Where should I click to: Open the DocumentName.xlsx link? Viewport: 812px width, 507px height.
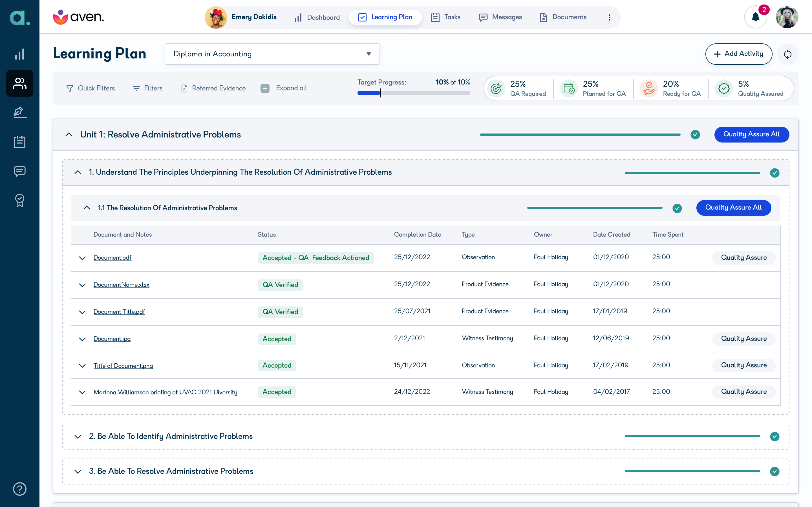121,285
